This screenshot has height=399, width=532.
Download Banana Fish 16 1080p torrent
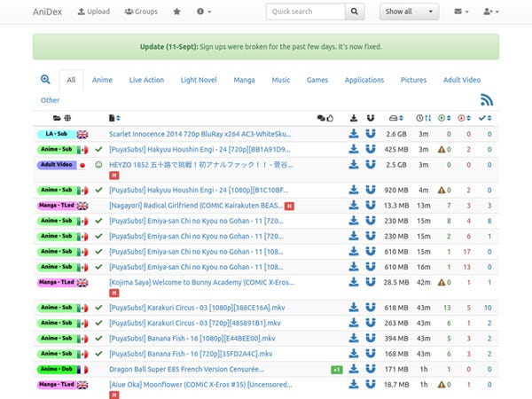[x=354, y=338]
